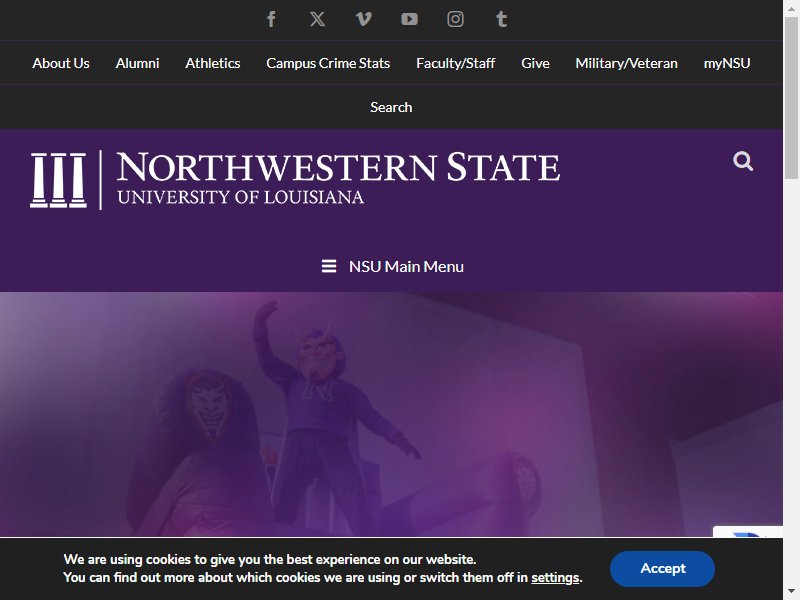Open cookie settings link
The height and width of the screenshot is (600, 800).
click(555, 578)
